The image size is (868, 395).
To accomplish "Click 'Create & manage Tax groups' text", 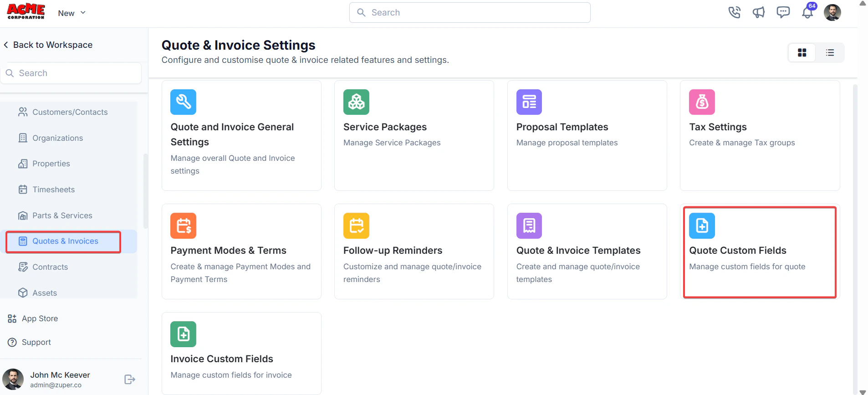I will tap(742, 143).
